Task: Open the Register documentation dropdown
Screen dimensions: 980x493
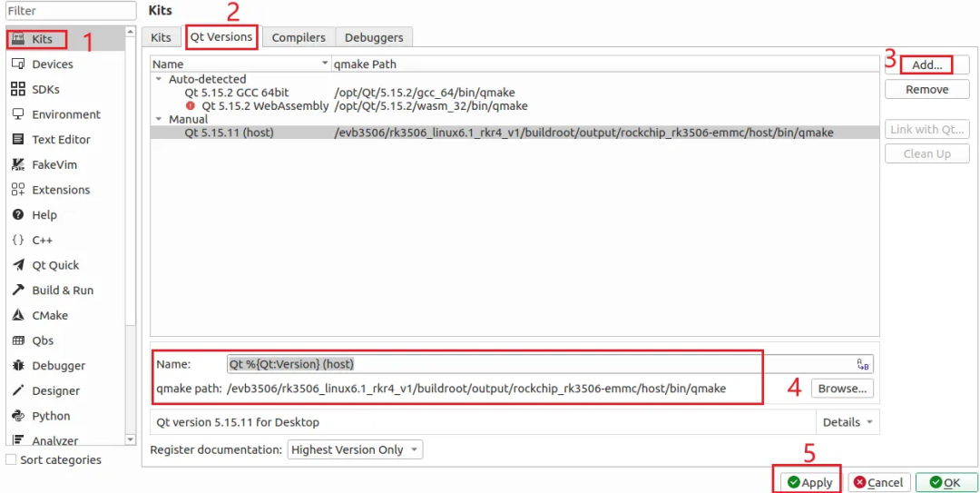Action: 355,449
